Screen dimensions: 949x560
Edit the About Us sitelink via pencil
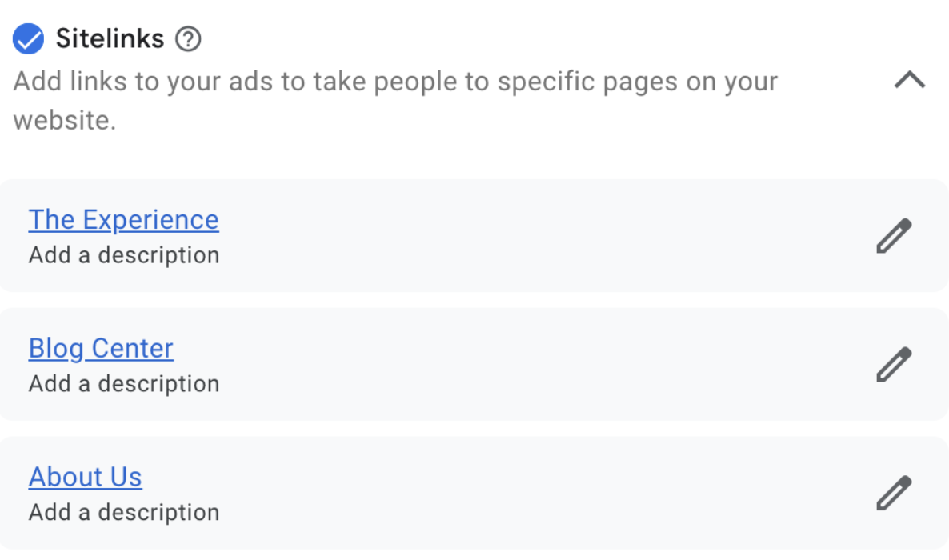point(893,493)
